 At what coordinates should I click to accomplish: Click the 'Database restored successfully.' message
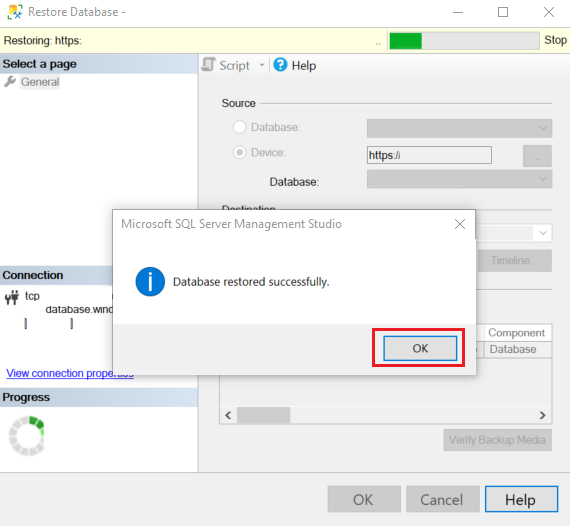(251, 282)
